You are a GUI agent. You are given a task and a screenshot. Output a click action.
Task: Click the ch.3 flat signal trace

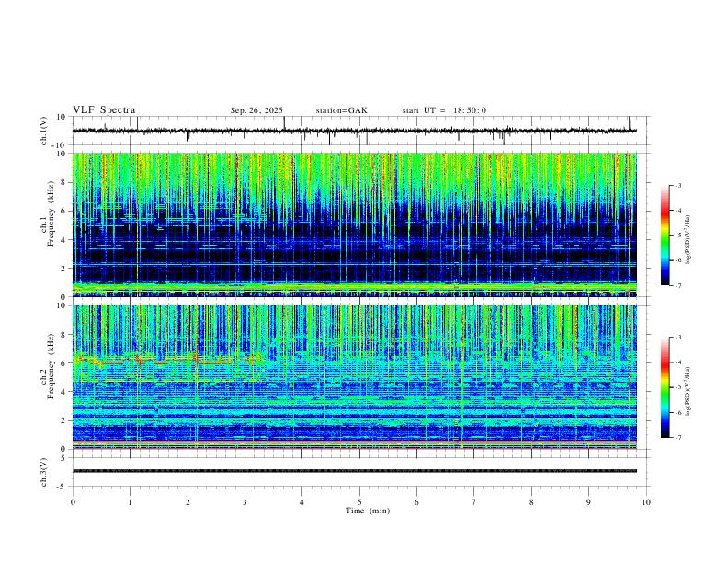click(355, 471)
